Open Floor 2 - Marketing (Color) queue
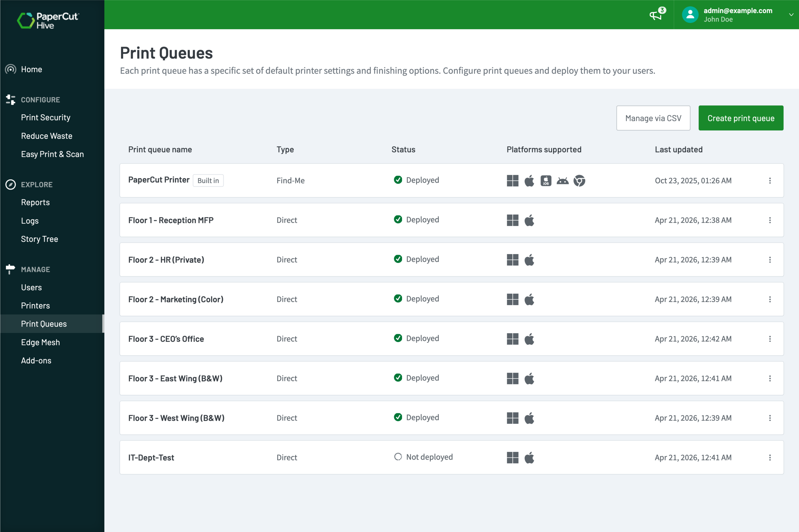The width and height of the screenshot is (799, 532). tap(176, 299)
